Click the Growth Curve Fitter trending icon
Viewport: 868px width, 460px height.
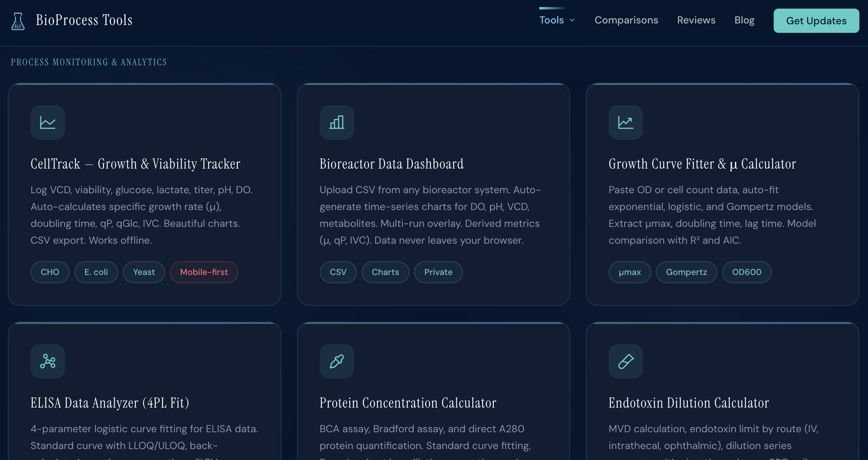tap(625, 122)
